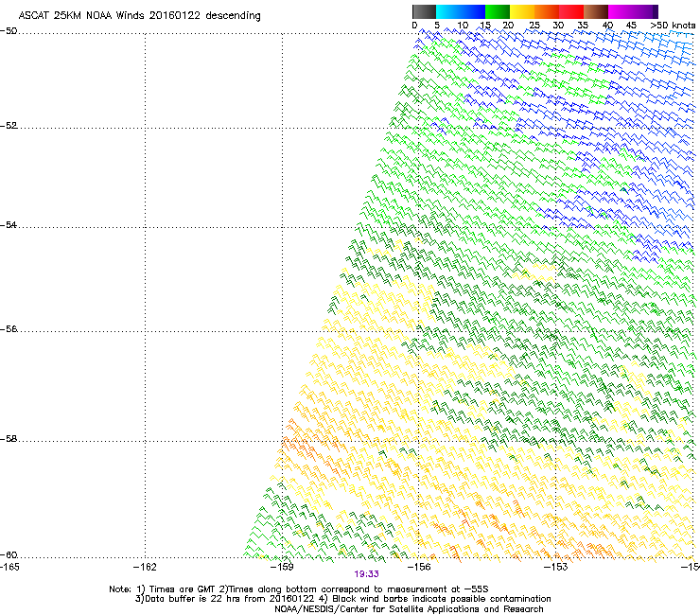This screenshot has width=700, height=615.
Task: Click the dark purple >50 knots legend segment
Action: [656, 11]
